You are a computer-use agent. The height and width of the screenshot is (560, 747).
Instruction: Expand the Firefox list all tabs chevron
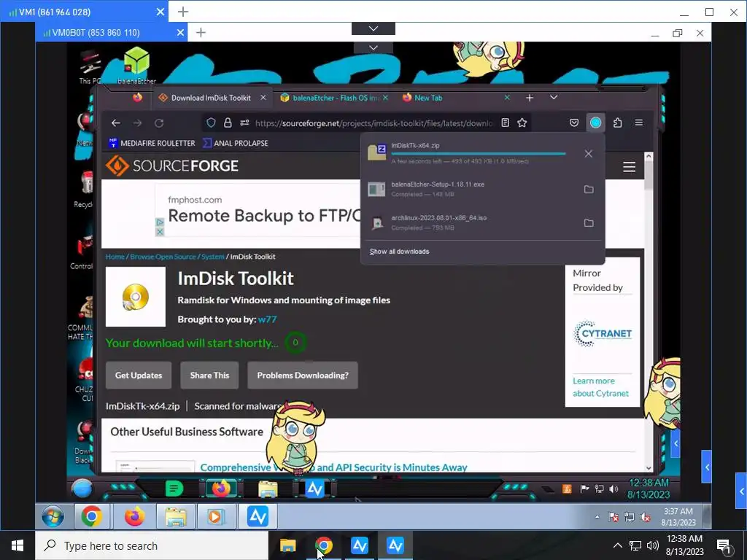(554, 97)
